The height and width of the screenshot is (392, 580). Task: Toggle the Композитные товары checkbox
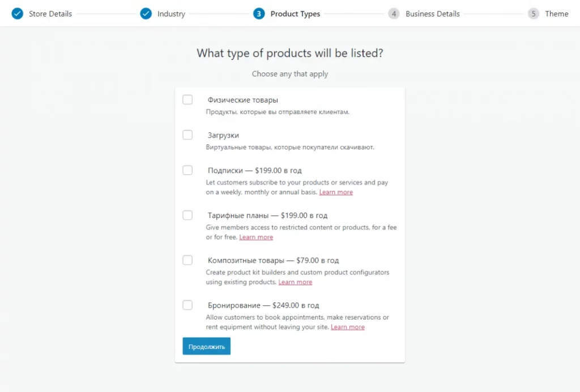(x=187, y=260)
